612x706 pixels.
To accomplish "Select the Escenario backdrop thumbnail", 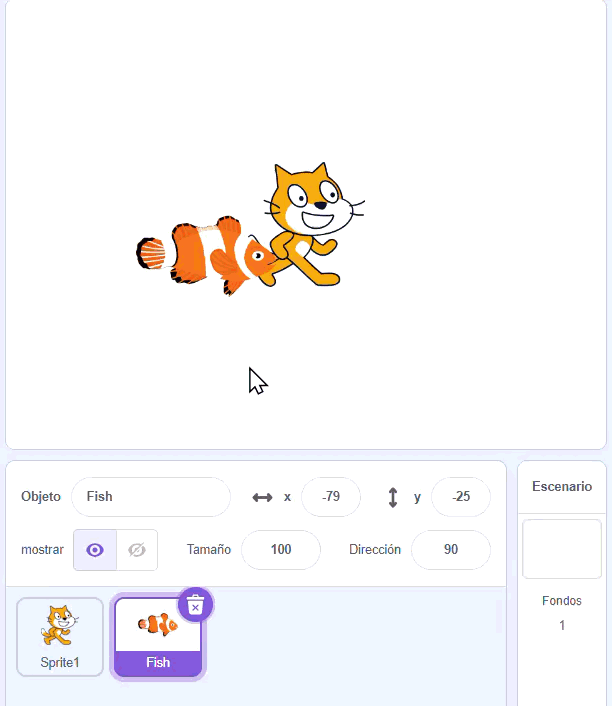I will (x=562, y=549).
